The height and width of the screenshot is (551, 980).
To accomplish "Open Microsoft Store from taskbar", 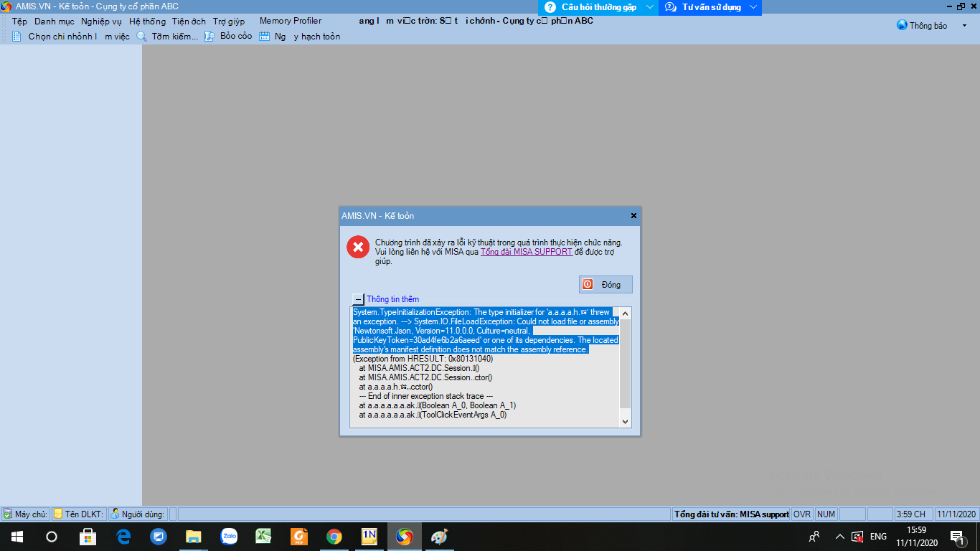I will coord(88,537).
